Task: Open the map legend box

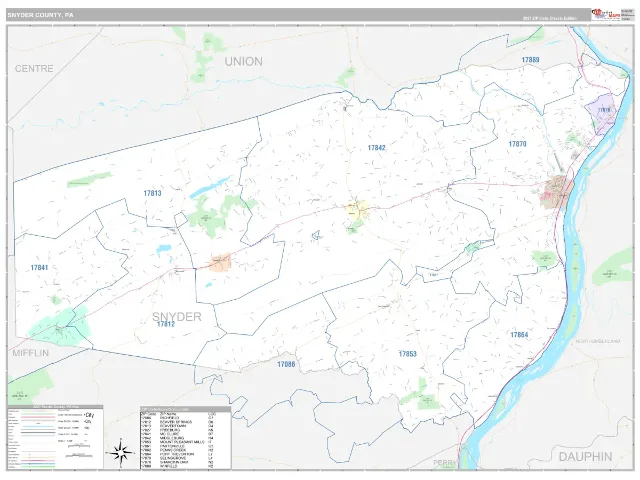Action: tap(55, 437)
